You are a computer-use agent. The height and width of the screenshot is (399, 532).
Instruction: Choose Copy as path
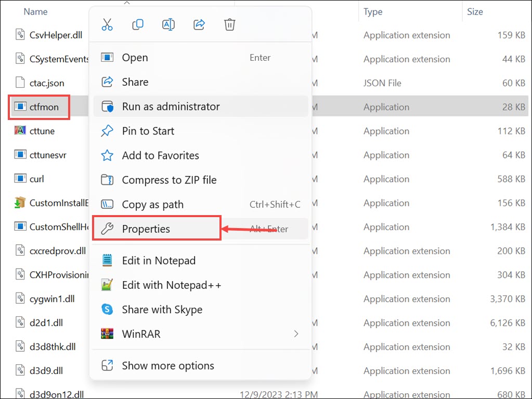pos(153,204)
